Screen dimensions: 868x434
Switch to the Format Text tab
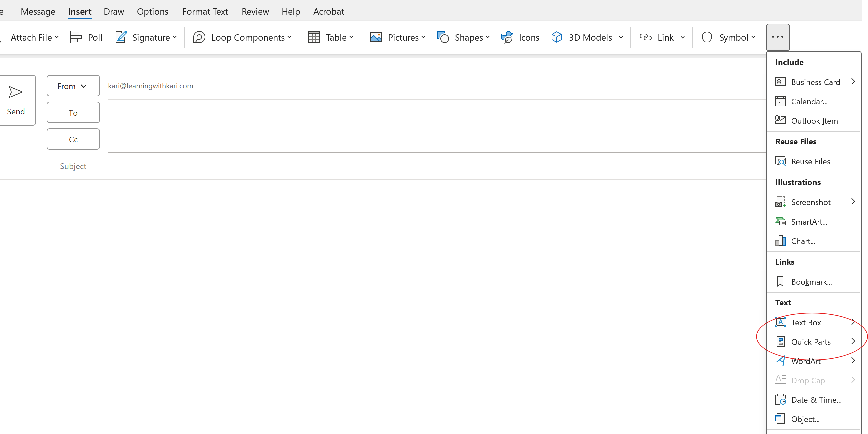click(x=205, y=11)
